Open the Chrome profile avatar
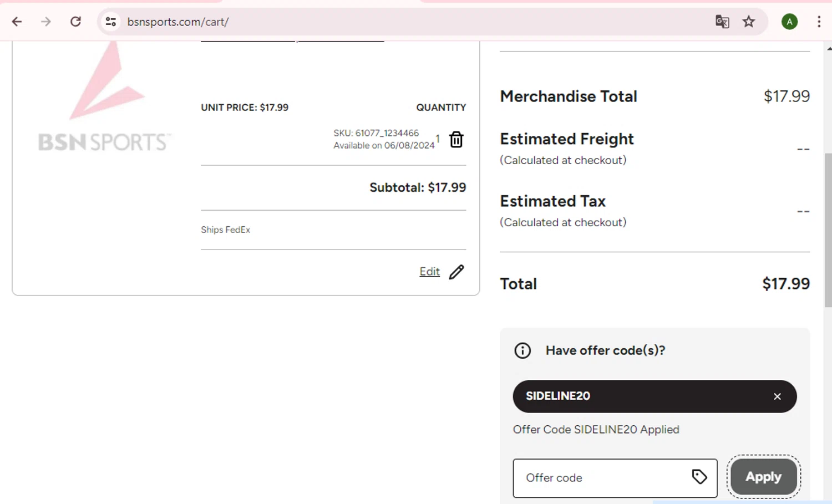This screenshot has width=832, height=504. click(x=789, y=22)
